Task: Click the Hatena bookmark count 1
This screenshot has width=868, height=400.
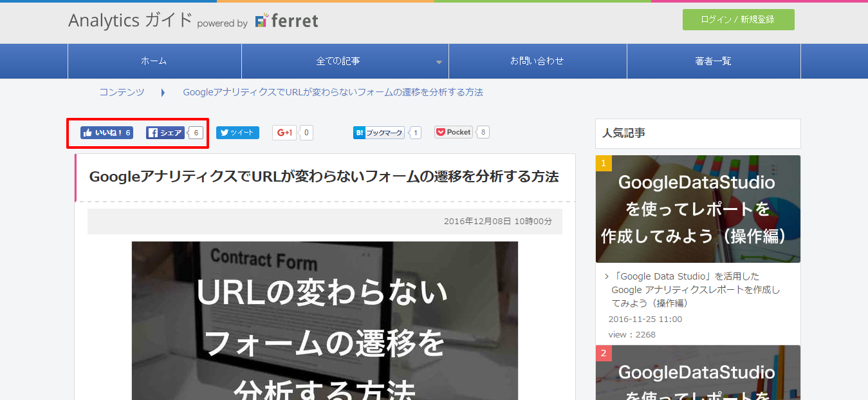Action: (x=415, y=133)
